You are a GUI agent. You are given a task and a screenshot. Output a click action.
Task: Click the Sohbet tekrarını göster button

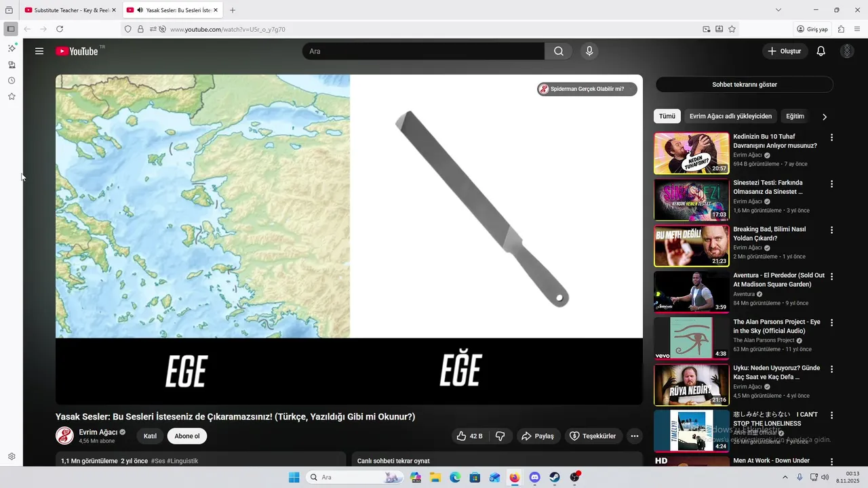click(744, 85)
